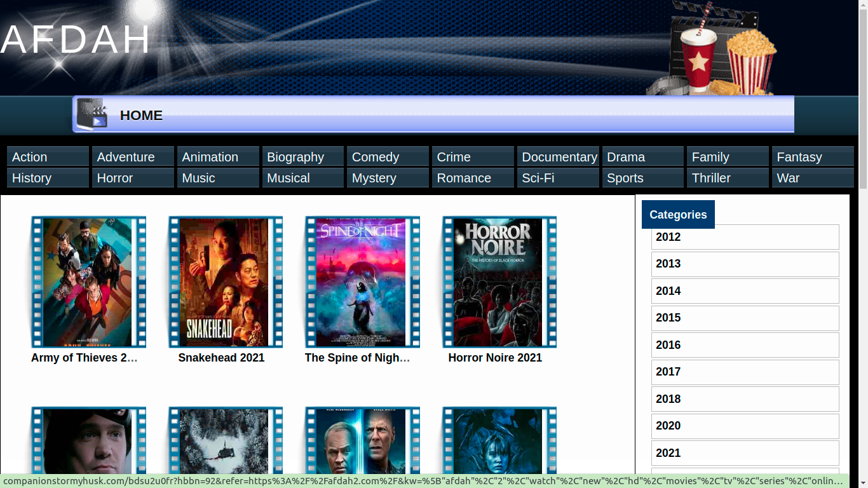This screenshot has width=868, height=488.
Task: Filter movies by year 2021
Action: point(745,453)
